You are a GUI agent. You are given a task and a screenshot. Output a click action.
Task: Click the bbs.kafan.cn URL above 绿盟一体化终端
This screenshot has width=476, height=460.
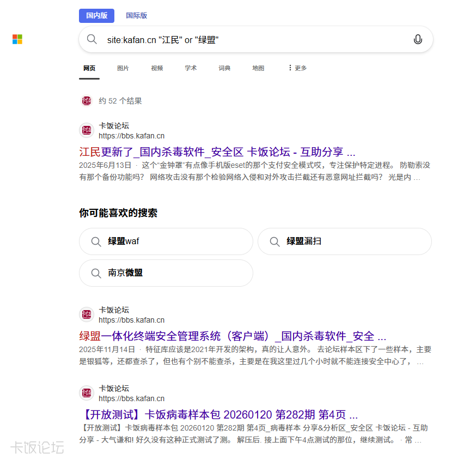pyautogui.click(x=131, y=320)
